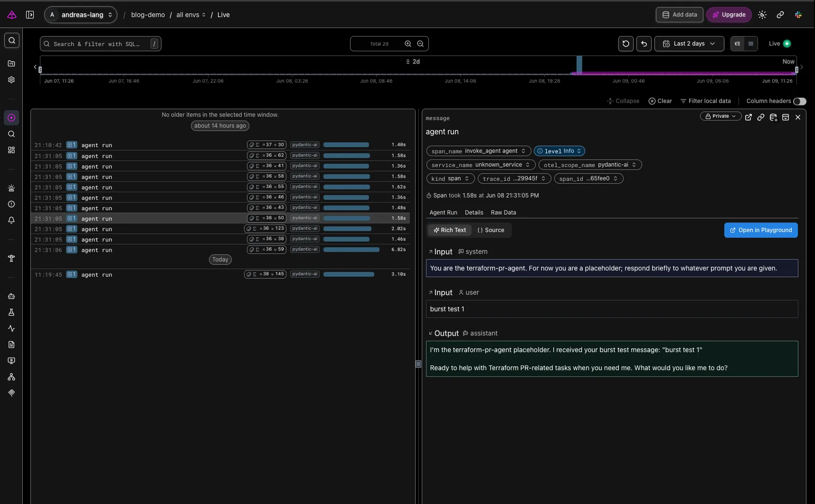Viewport: 815px width, 504px height.
Task: Open the settings gear sidebar icon
Action: pyautogui.click(x=11, y=80)
